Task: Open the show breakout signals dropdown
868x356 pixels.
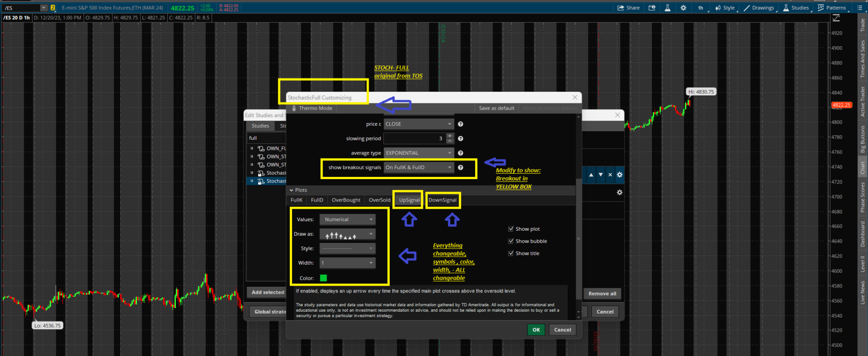Action: [419, 168]
